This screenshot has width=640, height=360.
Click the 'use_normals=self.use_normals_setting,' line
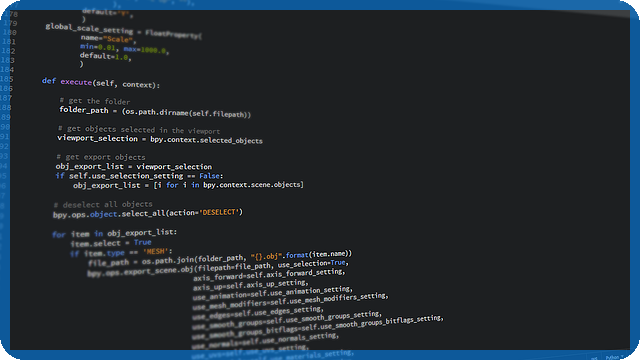(265, 341)
